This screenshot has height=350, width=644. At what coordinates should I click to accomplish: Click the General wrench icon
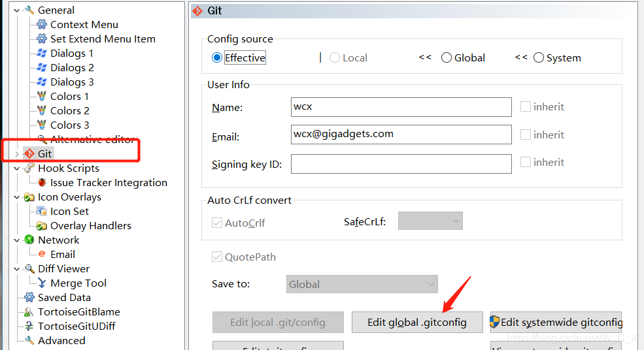click(29, 10)
